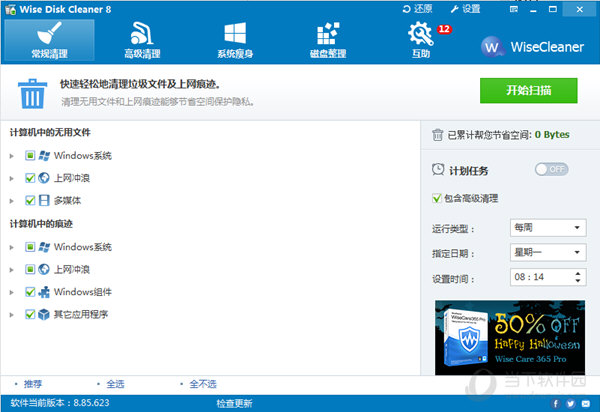Uncheck the 多媒体 checkbox

[30, 200]
